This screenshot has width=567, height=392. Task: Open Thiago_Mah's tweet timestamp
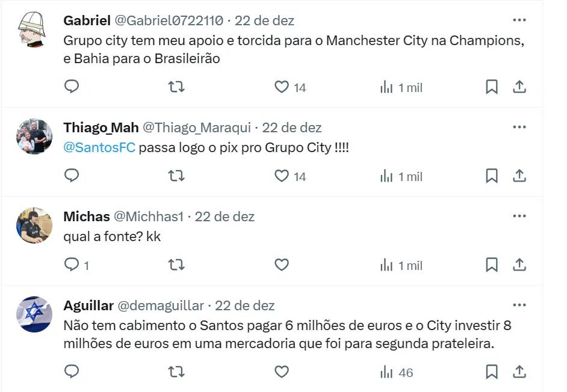pos(292,127)
